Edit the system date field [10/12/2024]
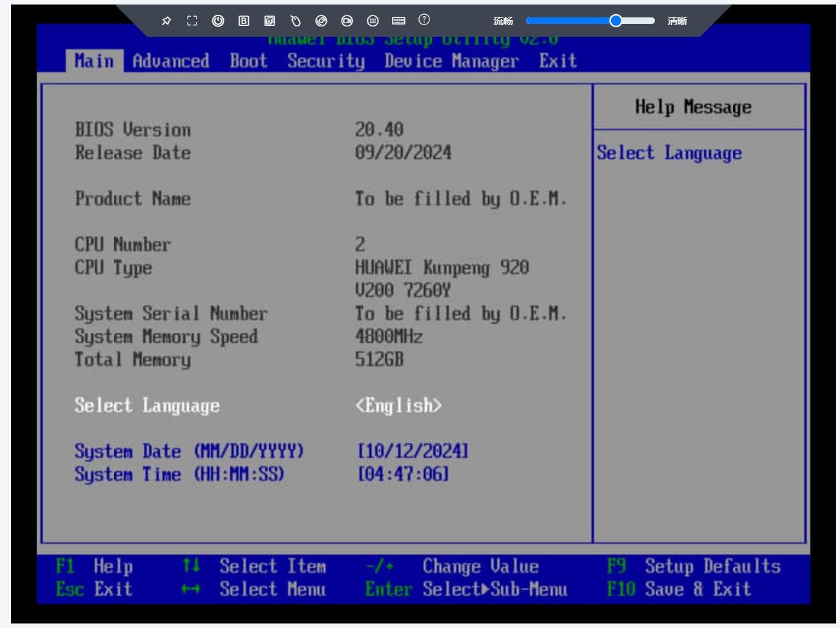840x628 pixels. pos(413,451)
